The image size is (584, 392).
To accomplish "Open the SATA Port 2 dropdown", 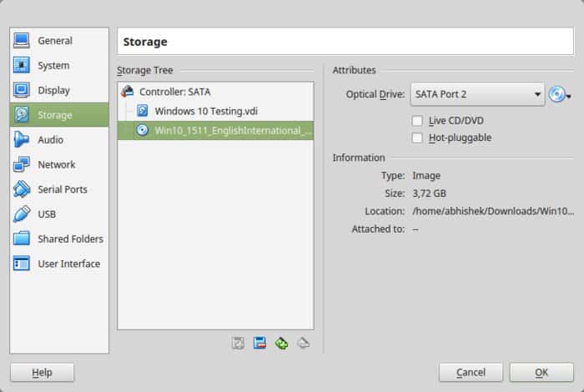I will [x=477, y=94].
